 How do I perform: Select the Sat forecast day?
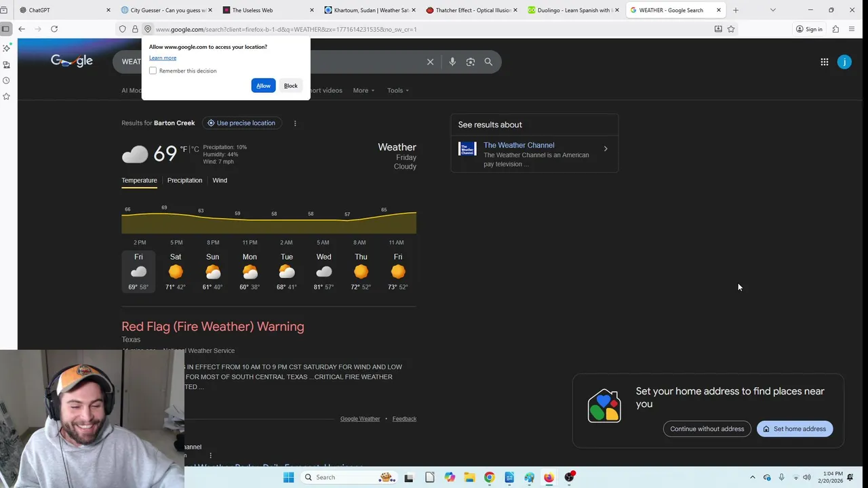point(176,271)
